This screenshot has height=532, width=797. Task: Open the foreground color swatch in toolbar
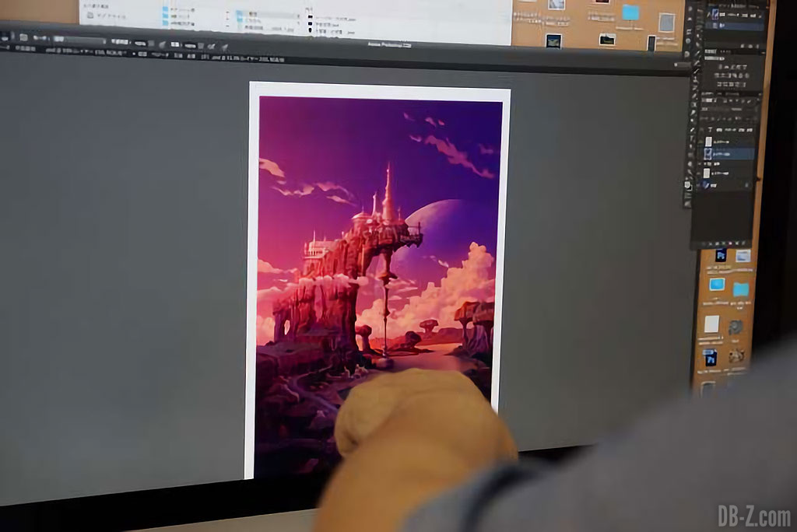688,187
